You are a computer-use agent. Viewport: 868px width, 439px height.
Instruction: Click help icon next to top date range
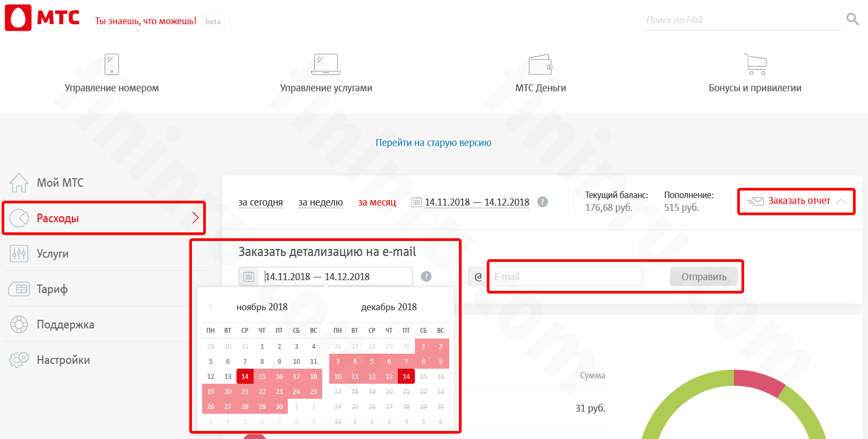pos(543,202)
